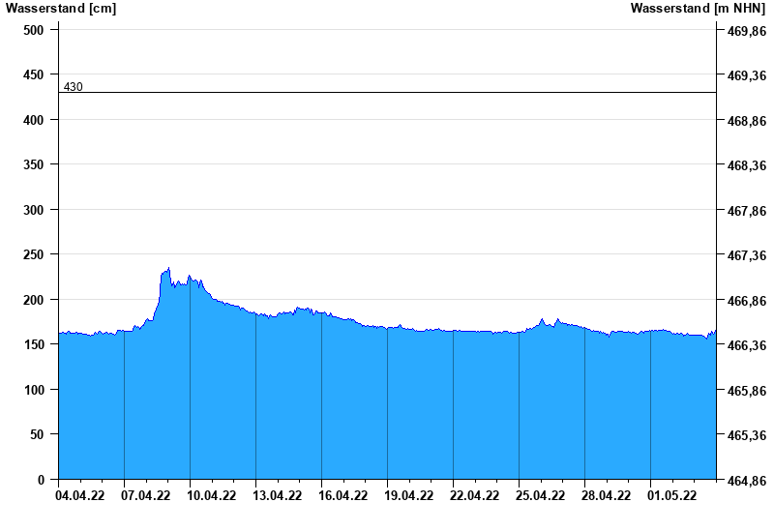The image size is (774, 532).
Task: Click the 469,86 value on right axis
Action: click(x=746, y=31)
